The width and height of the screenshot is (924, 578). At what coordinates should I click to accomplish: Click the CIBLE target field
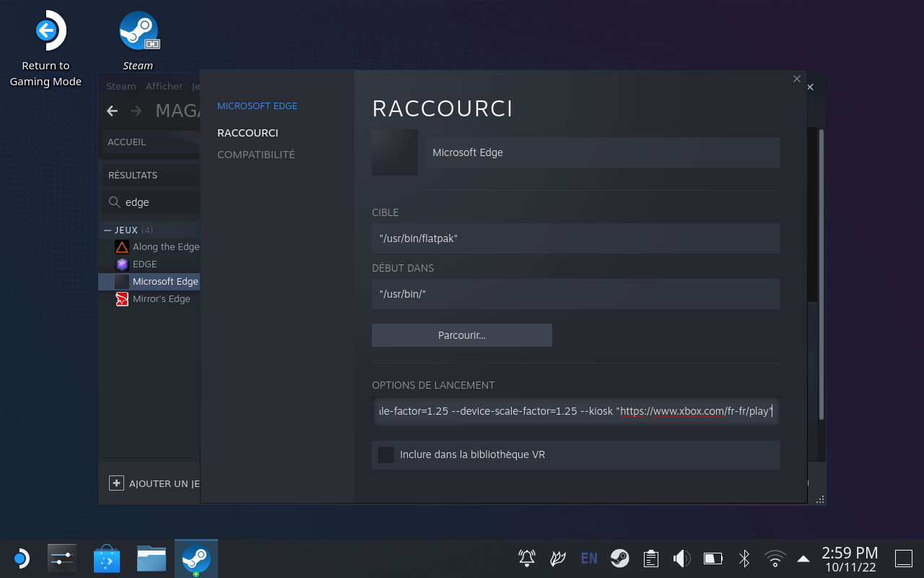pos(576,238)
